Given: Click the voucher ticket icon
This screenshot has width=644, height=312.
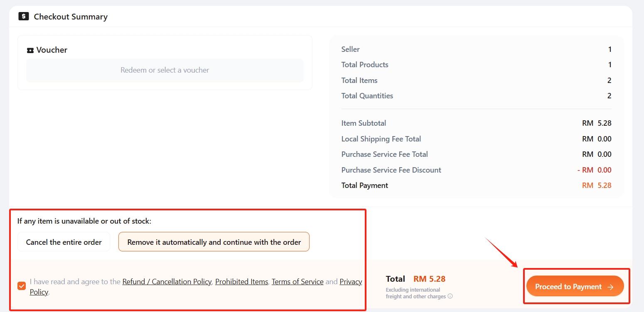Looking at the screenshot, I should coord(30,50).
